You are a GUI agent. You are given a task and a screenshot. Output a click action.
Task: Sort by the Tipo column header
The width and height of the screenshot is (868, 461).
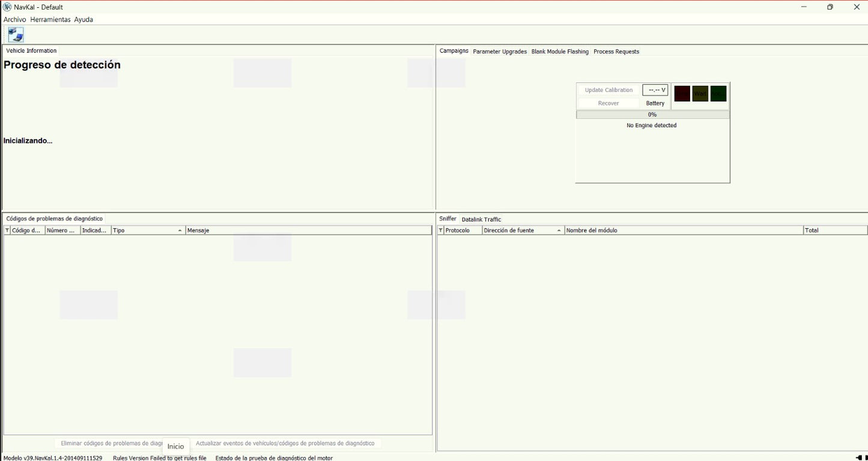(148, 230)
